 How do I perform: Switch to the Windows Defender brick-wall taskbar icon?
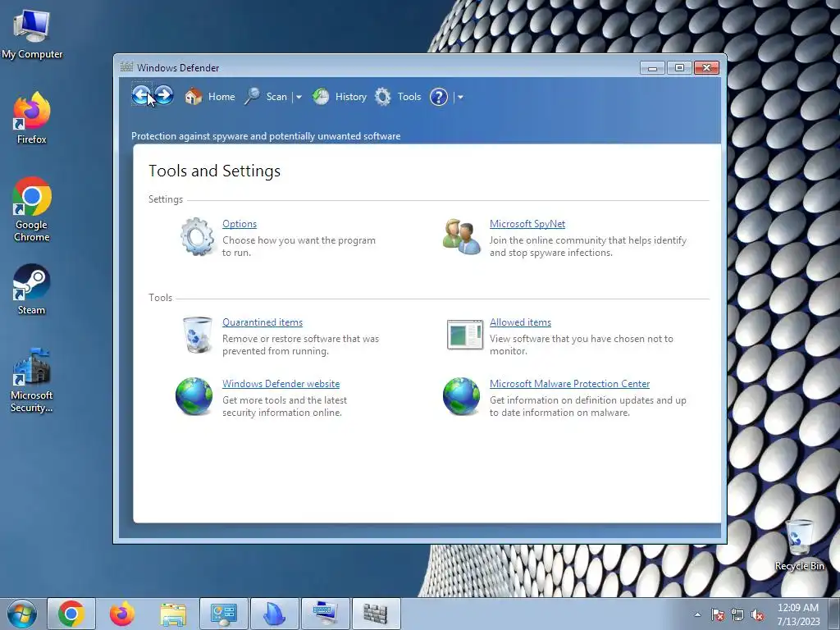click(x=376, y=614)
